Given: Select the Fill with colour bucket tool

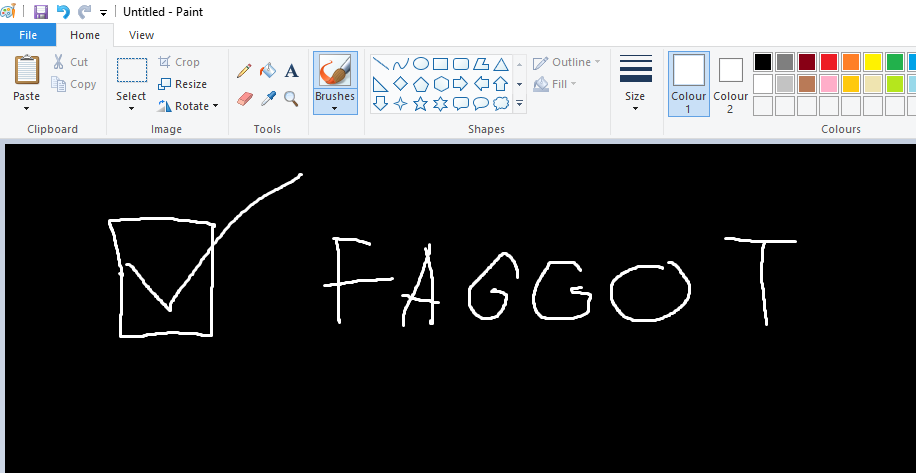Looking at the screenshot, I should pos(268,71).
